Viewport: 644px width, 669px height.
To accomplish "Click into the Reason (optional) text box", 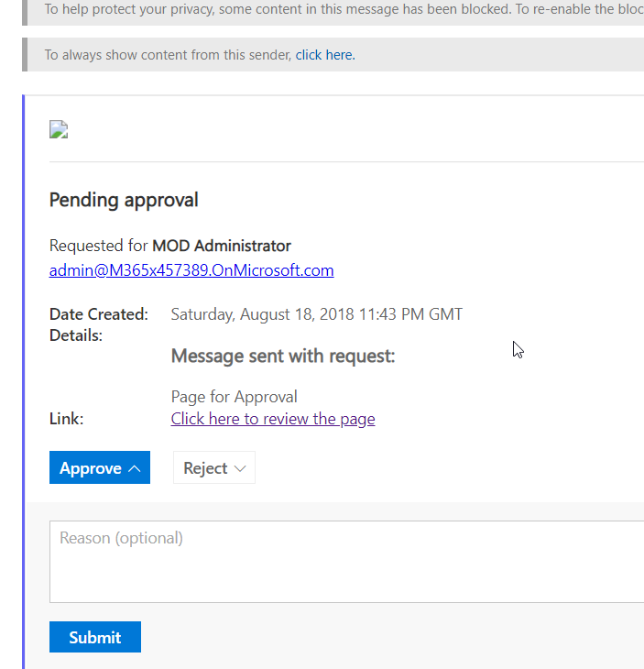I will (x=348, y=561).
